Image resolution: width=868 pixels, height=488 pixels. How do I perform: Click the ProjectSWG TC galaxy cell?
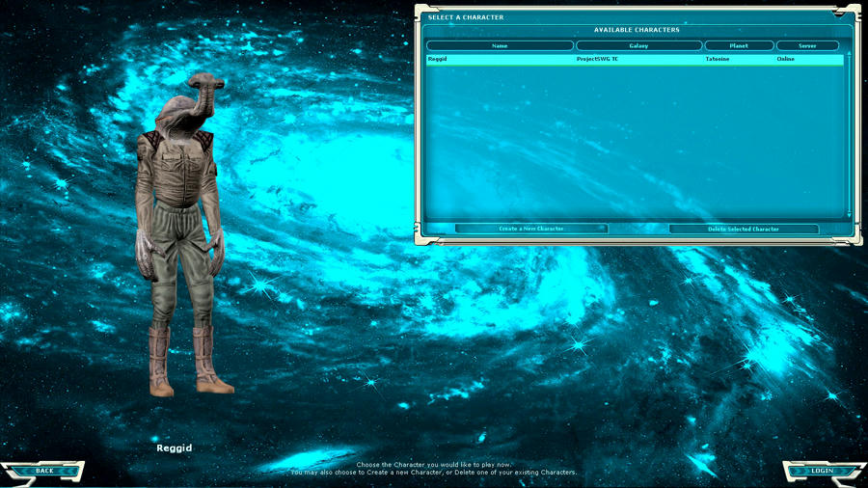pyautogui.click(x=597, y=59)
